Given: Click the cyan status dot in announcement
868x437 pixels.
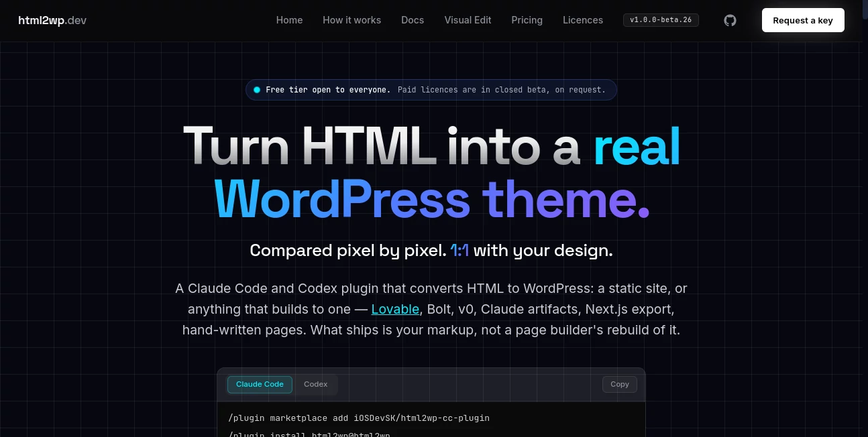Looking at the screenshot, I should coord(257,90).
